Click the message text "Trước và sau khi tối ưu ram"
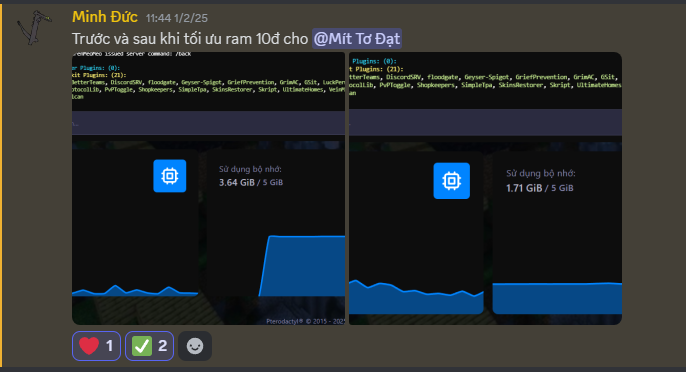 tap(162, 39)
